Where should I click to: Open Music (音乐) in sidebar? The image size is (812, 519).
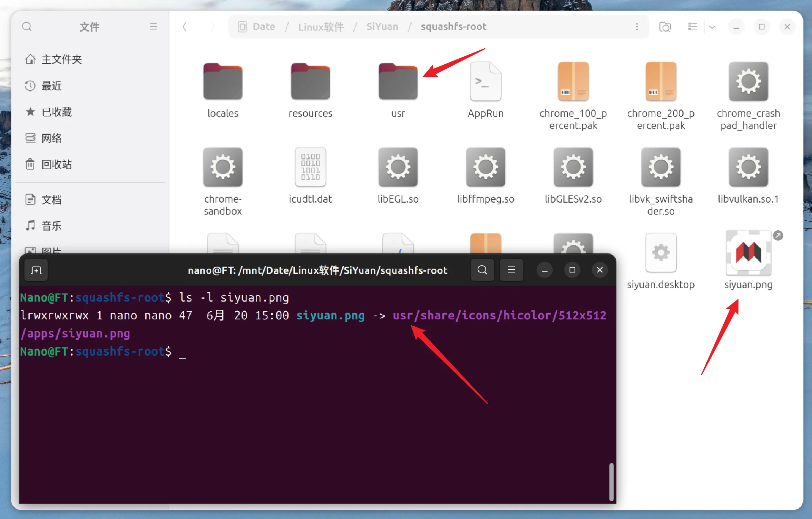[90, 226]
